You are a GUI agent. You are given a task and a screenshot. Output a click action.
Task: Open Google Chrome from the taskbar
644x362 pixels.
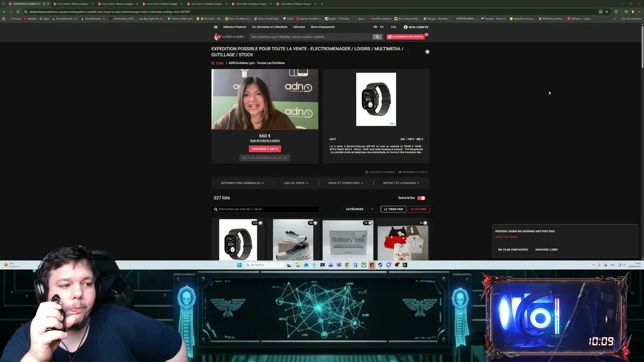click(347, 265)
